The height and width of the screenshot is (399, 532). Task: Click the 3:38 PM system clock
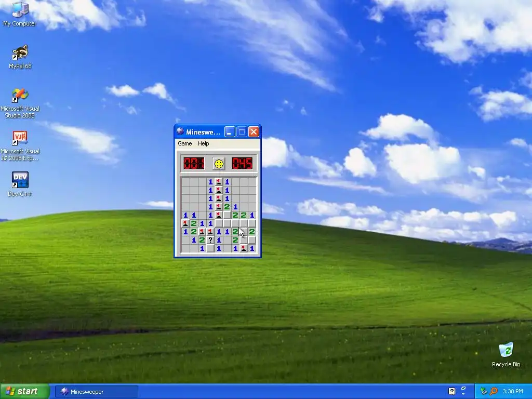pos(513,392)
